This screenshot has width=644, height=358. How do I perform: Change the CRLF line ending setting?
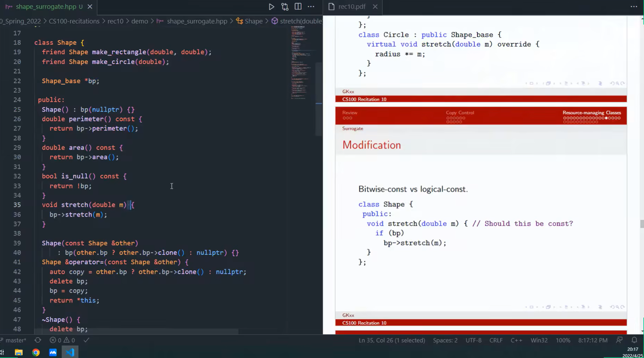[x=496, y=340]
